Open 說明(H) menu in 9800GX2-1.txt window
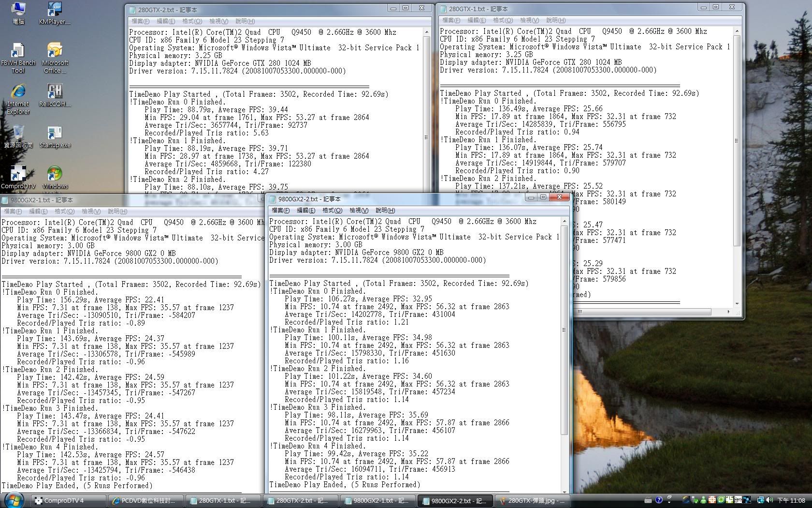This screenshot has height=508, width=812. 117,211
